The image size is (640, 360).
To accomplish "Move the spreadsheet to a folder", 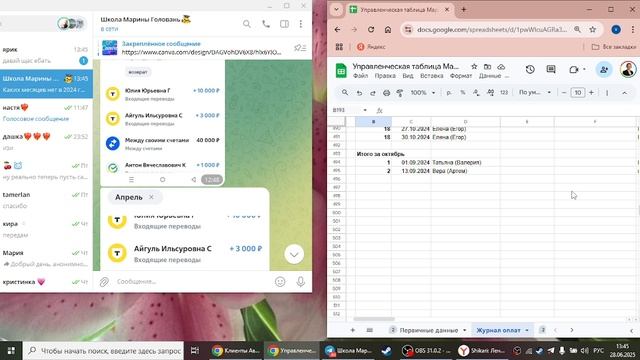I will (487, 66).
